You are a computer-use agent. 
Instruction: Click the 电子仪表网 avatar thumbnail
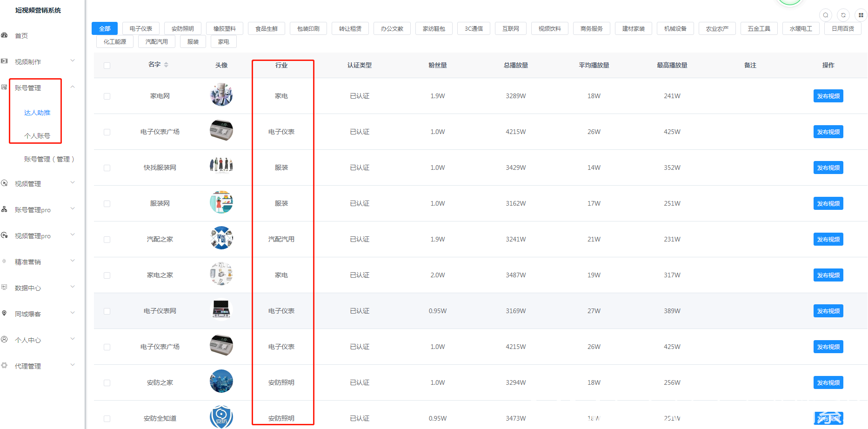(x=222, y=310)
